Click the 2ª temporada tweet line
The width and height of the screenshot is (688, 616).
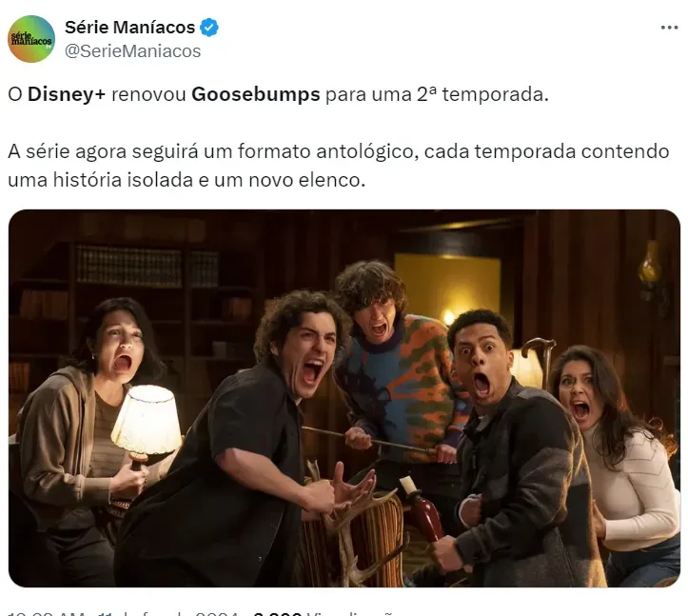click(279, 95)
